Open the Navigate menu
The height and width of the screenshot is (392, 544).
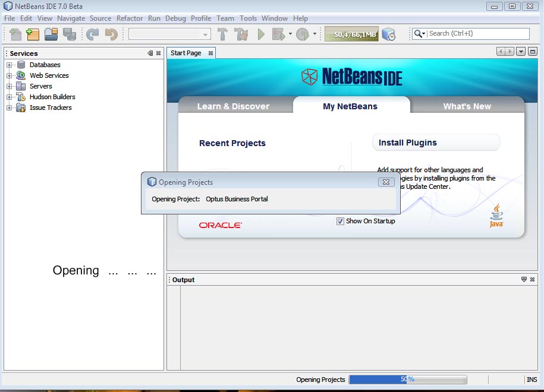coord(71,18)
